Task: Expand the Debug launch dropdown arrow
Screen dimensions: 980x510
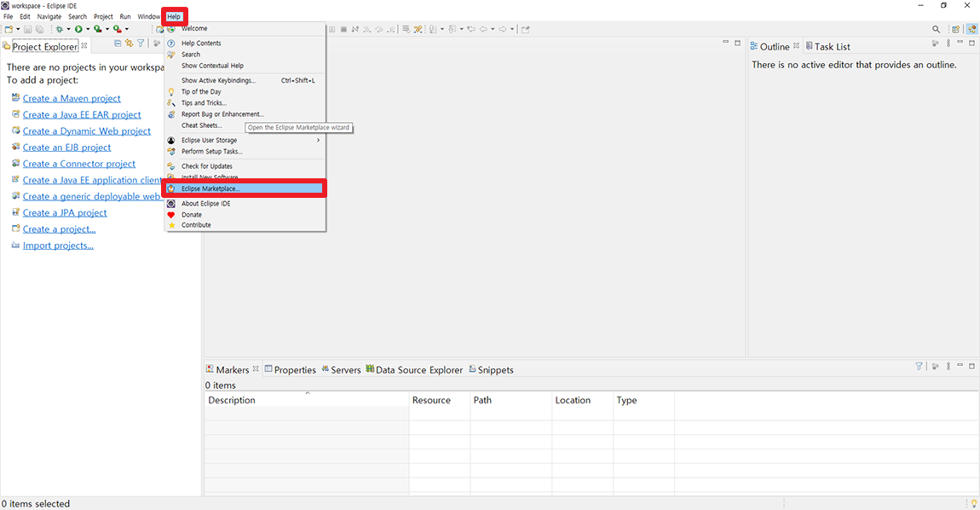Action: click(68, 29)
